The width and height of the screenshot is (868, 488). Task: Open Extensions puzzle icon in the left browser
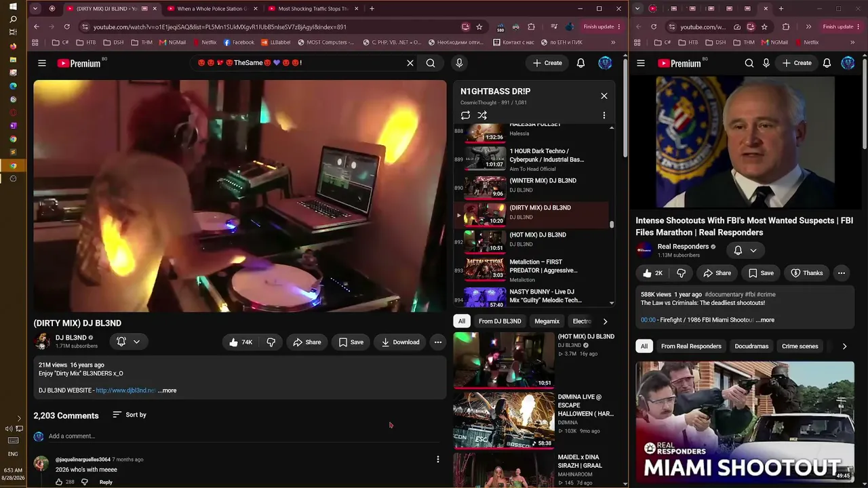[531, 27]
